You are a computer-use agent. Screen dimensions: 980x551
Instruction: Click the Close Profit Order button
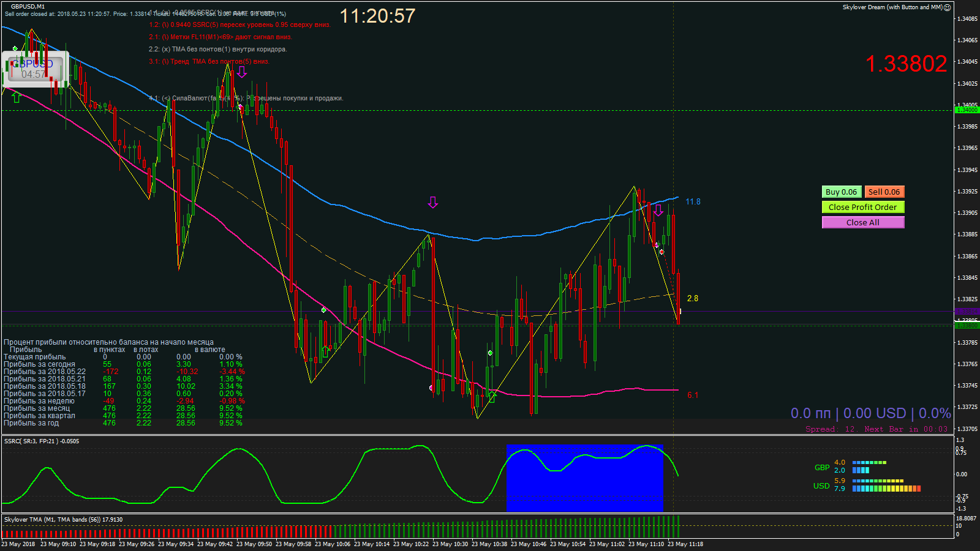pos(863,207)
